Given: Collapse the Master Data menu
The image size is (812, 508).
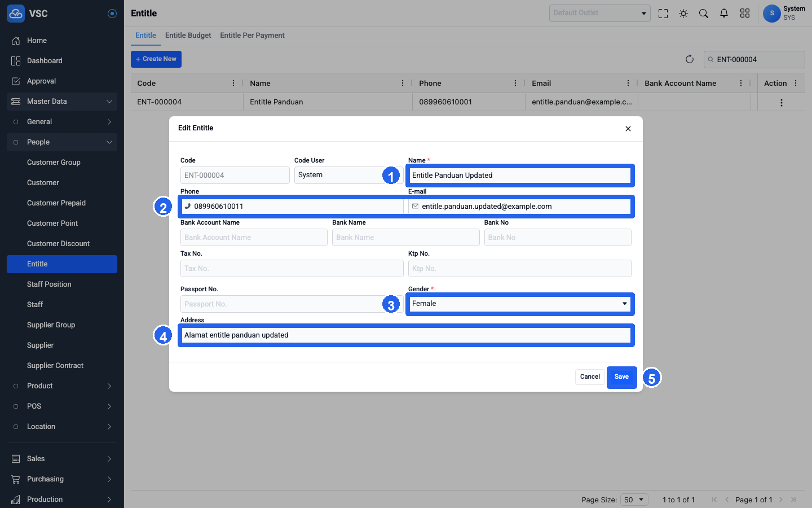Looking at the screenshot, I should (62, 102).
